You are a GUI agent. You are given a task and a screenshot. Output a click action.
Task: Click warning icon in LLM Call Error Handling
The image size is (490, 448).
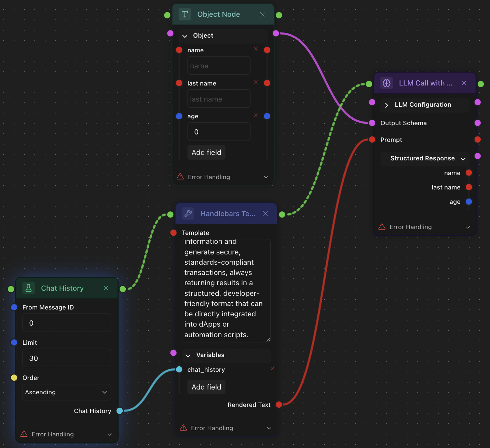tap(382, 227)
